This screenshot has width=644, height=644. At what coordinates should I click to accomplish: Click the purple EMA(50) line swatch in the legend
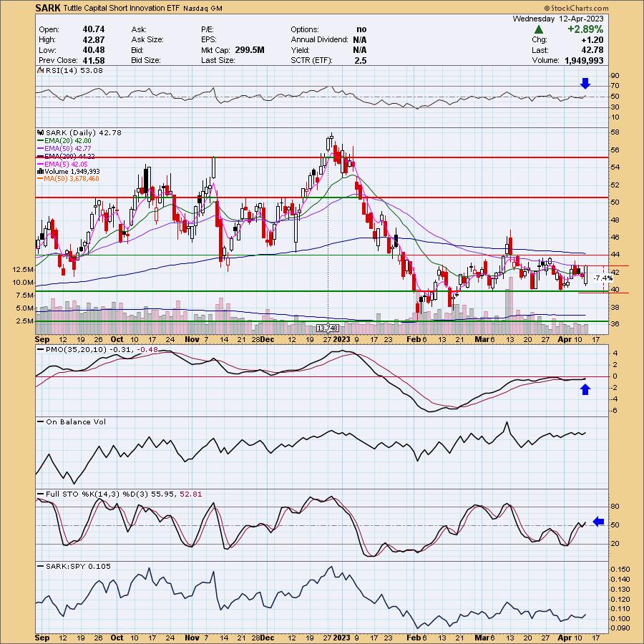click(40, 148)
